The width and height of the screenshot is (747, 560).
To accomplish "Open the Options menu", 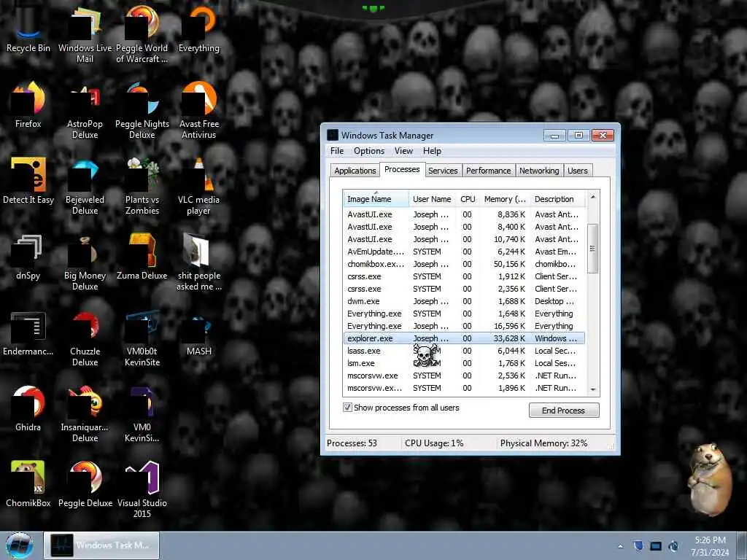I will pyautogui.click(x=368, y=151).
